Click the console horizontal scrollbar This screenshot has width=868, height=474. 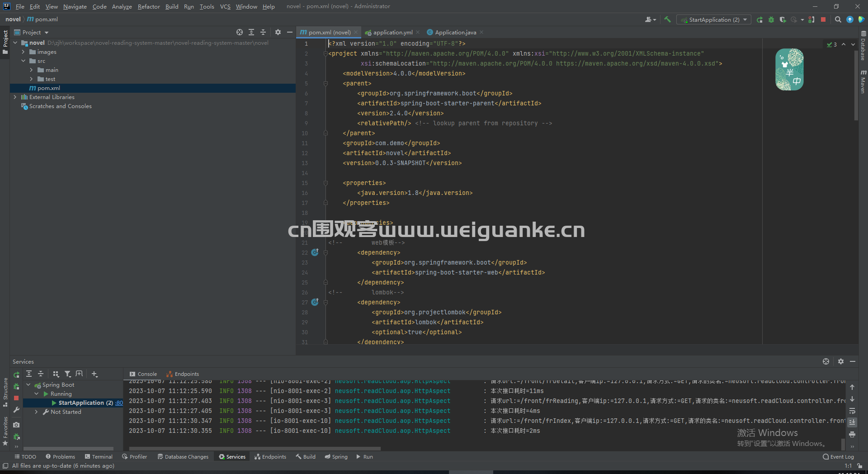[255, 449]
